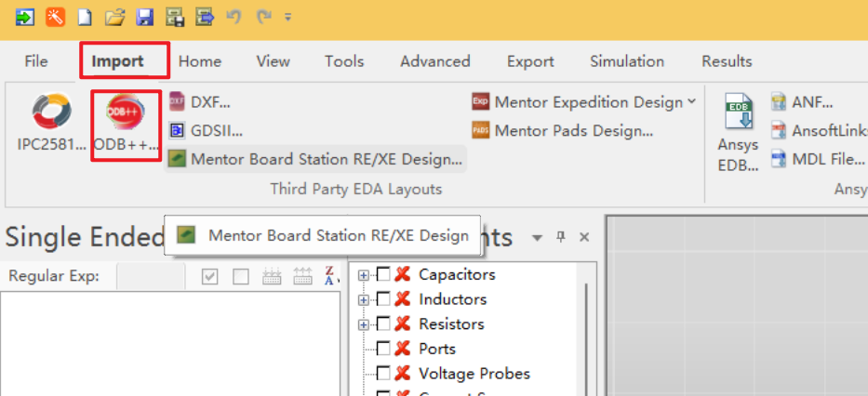Click red X icon next to Inductors
Viewport: 868px width, 396px height.
tap(403, 299)
